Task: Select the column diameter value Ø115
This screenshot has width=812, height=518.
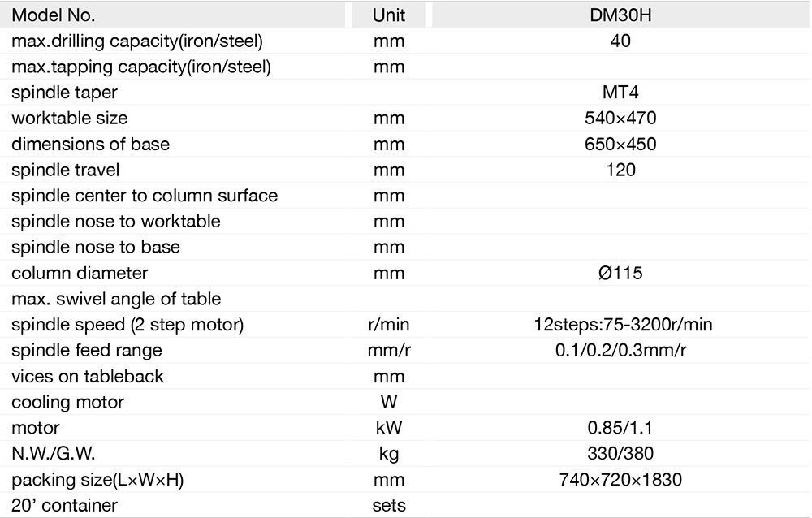Action: (x=620, y=274)
